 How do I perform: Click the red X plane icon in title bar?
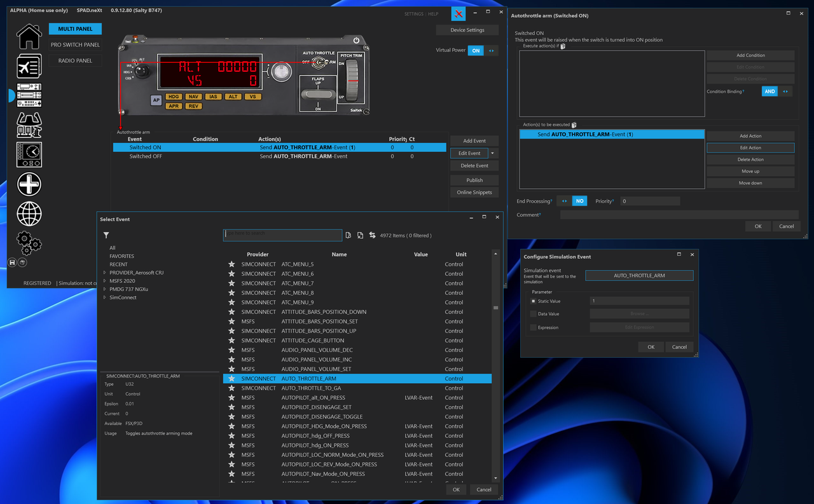459,13
